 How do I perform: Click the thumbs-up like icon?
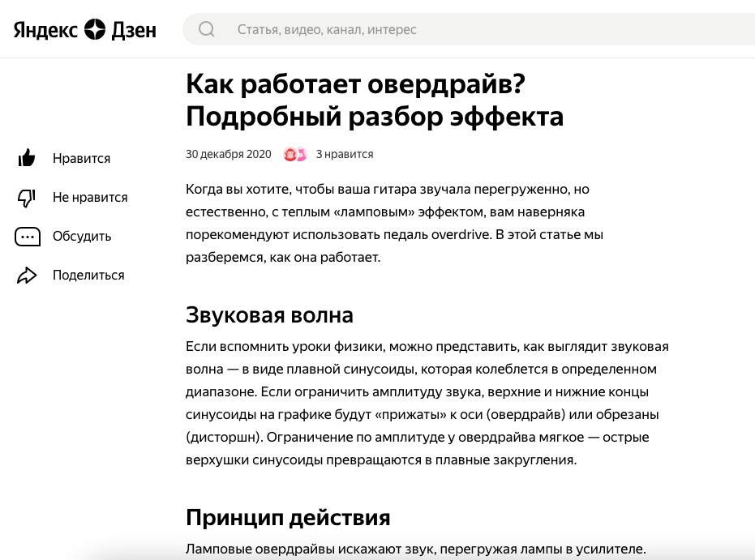coord(27,158)
